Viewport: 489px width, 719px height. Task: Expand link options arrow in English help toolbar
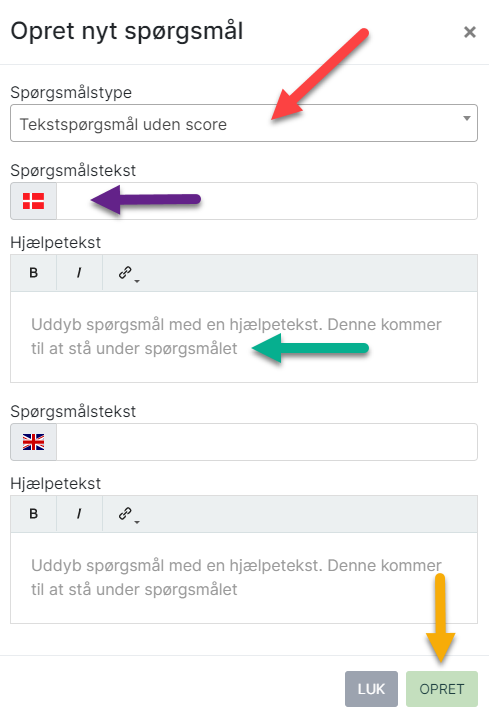[137, 522]
